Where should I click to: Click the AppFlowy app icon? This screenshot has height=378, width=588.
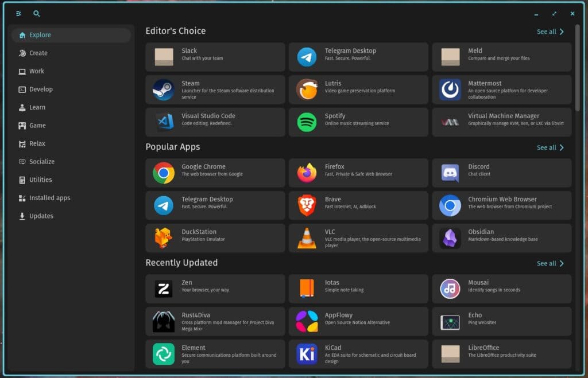[x=307, y=321]
